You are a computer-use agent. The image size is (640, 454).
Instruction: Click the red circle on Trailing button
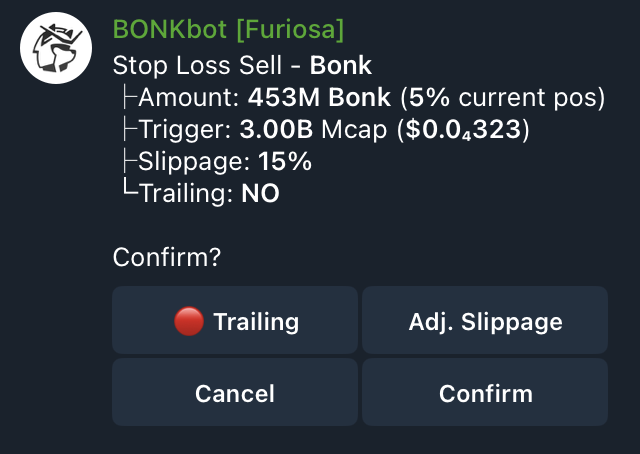click(x=188, y=321)
